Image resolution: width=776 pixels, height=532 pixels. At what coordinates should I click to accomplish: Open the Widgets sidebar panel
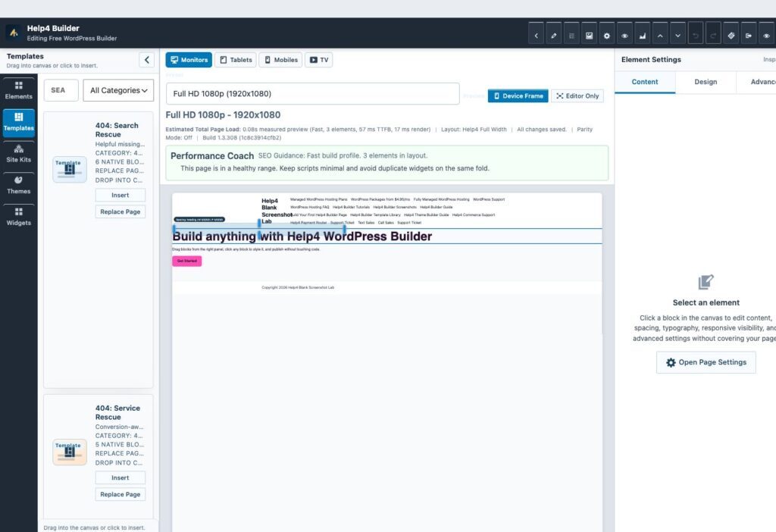tap(19, 217)
